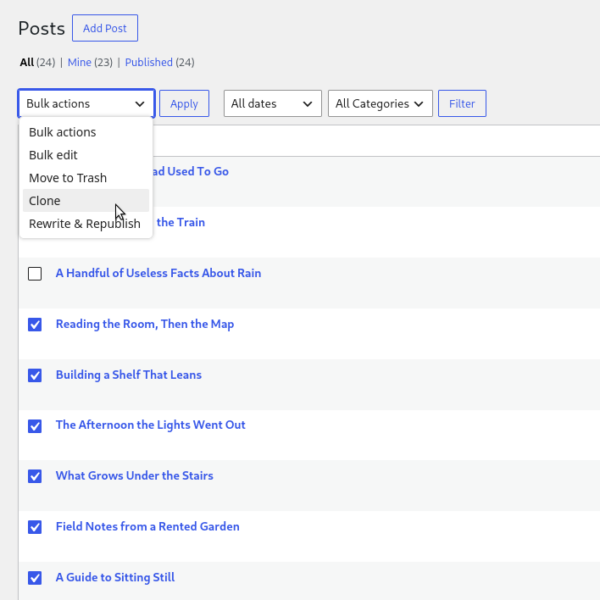This screenshot has width=600, height=600.
Task: Select 'Bulk edit' from dropdown list
Action: click(86, 155)
